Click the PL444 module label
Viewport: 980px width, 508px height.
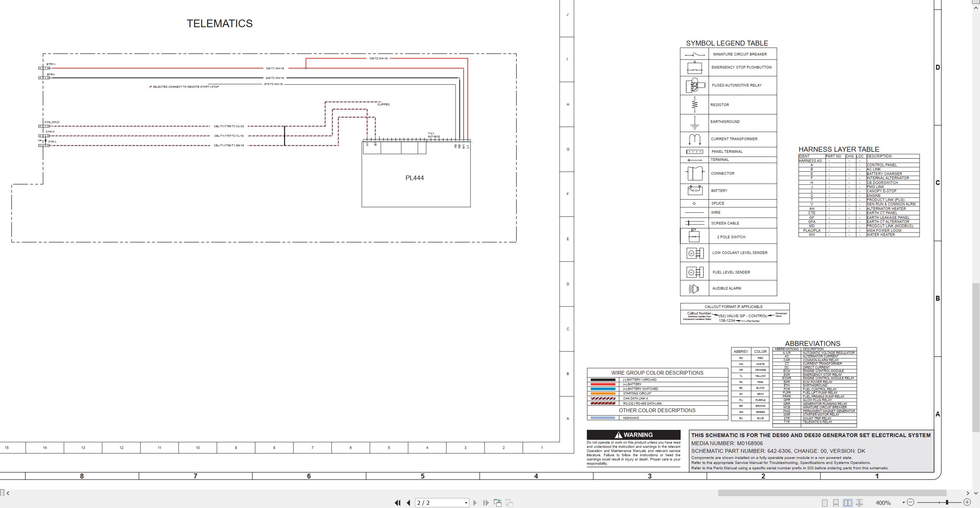(x=415, y=178)
